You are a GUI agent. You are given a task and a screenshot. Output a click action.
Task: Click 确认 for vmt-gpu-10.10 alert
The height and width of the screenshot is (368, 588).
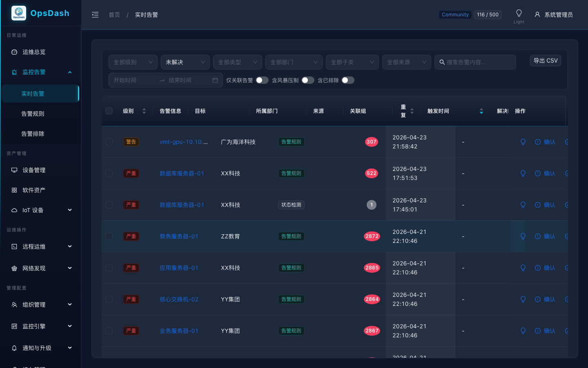545,142
